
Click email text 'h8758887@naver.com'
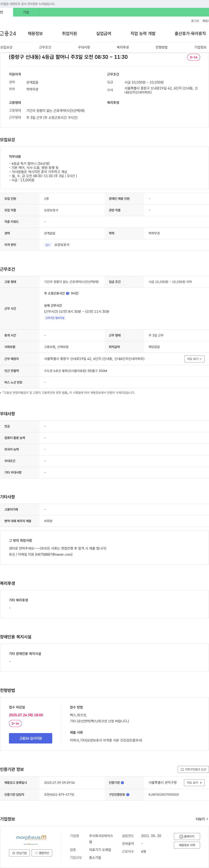coord(53,554)
